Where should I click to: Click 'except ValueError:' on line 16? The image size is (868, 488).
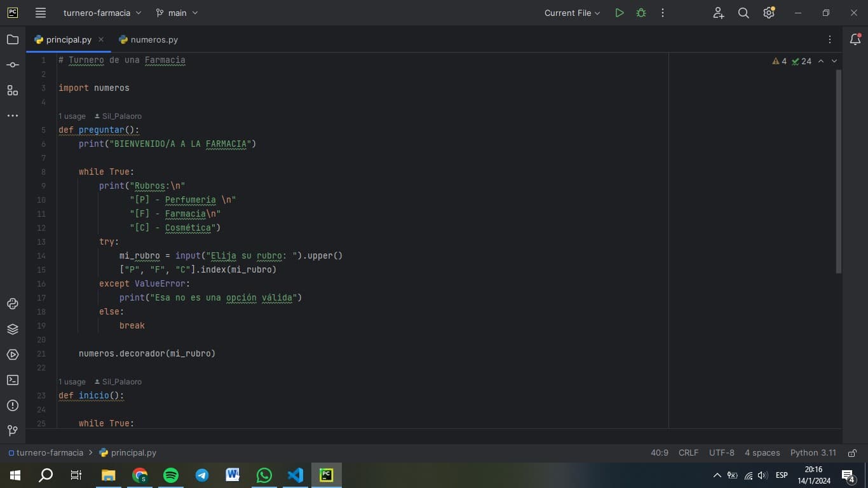click(145, 283)
